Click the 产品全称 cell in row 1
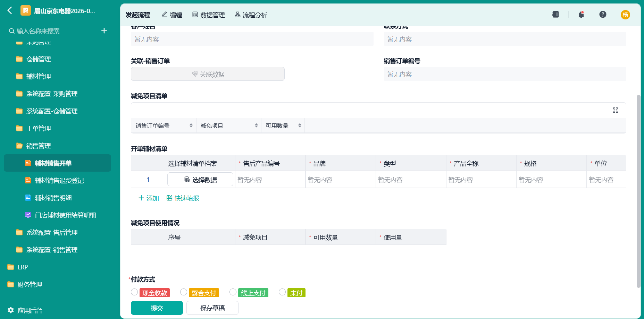 tap(481, 179)
